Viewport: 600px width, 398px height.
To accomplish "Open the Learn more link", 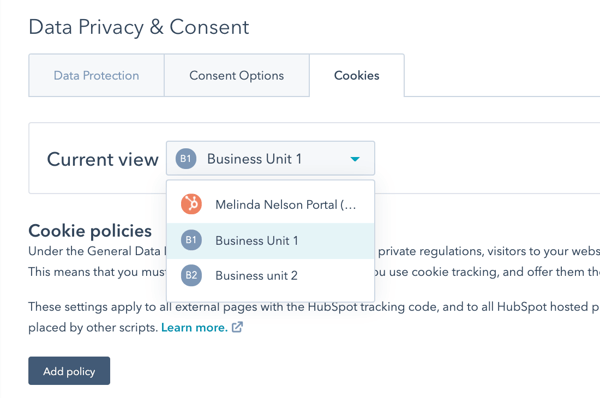I will (x=194, y=328).
